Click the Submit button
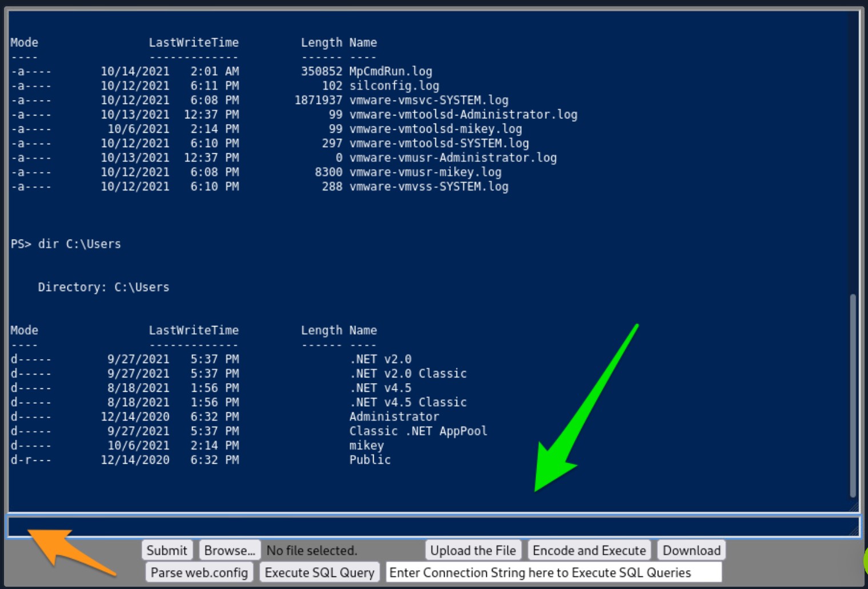The width and height of the screenshot is (868, 589). click(166, 550)
